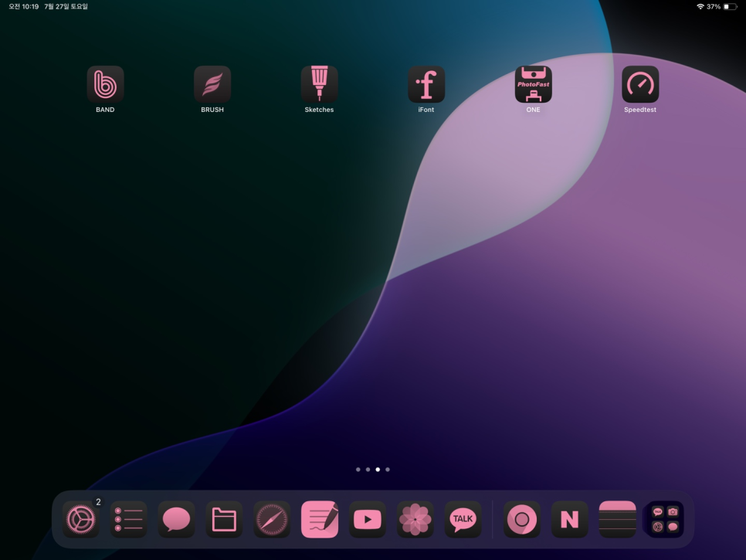
Task: Open the Reminders list app in dock
Action: click(128, 519)
